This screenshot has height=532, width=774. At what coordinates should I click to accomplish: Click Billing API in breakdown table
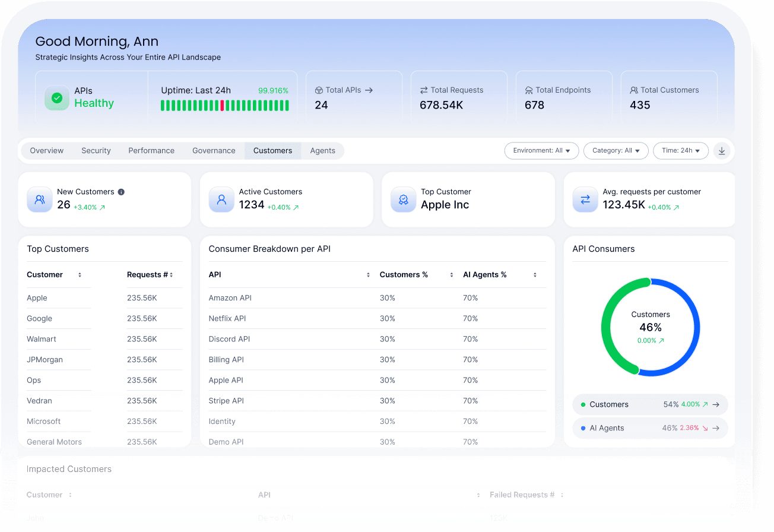(226, 360)
